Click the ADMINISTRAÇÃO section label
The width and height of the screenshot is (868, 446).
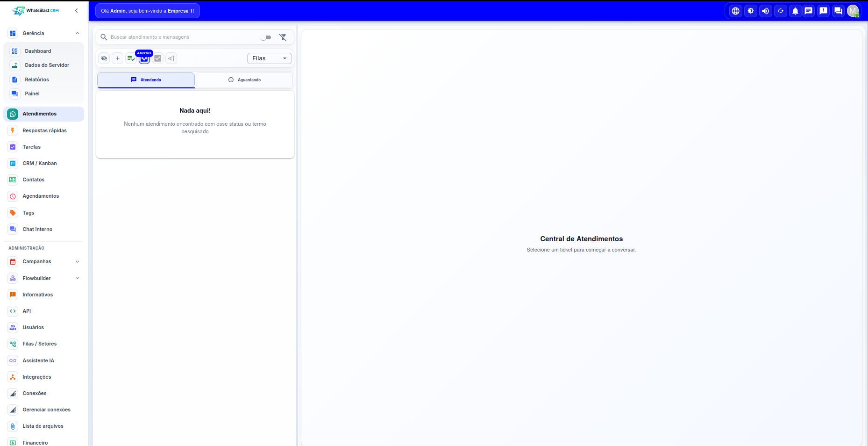click(x=27, y=248)
